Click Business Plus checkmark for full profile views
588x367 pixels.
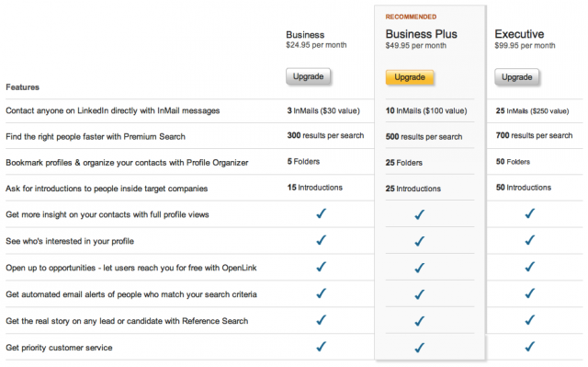420,214
